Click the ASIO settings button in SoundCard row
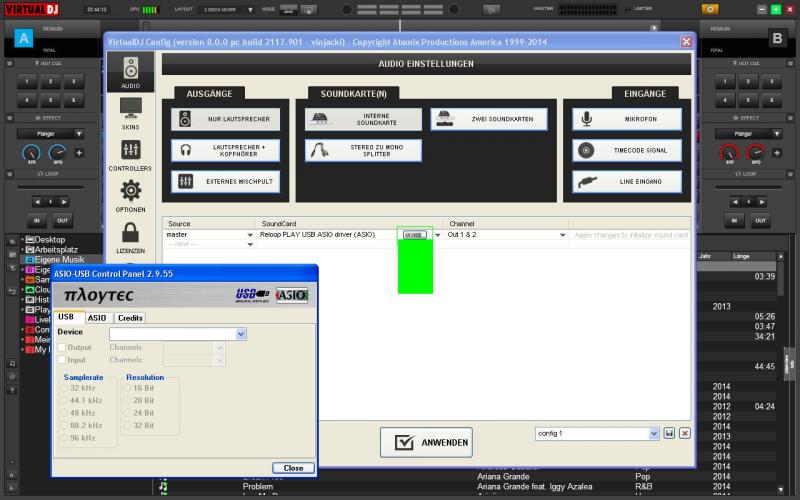This screenshot has width=800, height=500. tap(415, 235)
